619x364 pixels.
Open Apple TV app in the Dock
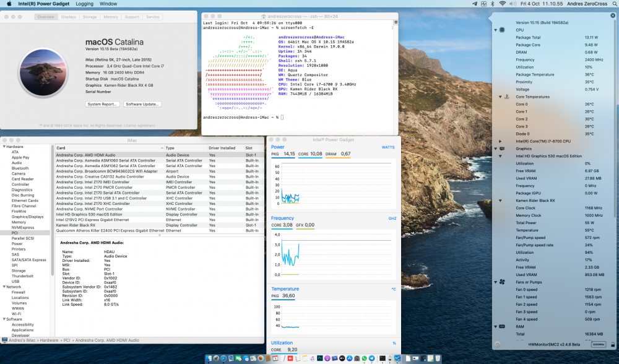342,358
